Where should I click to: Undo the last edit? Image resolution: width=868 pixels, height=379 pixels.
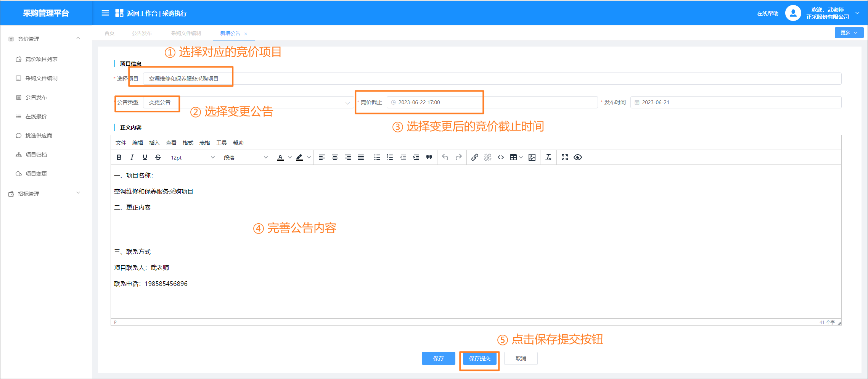445,157
